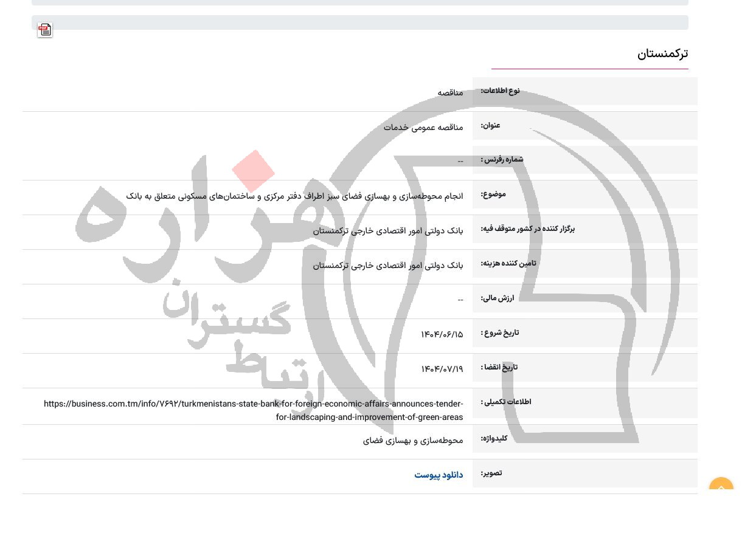Select the ترکمنستان page title
756x533 pixels.
[663, 53]
